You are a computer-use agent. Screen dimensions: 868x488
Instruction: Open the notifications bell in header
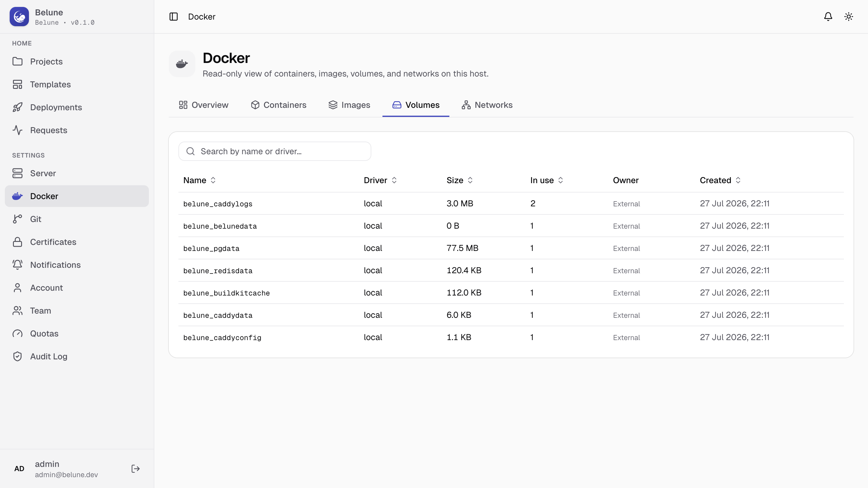[828, 17]
